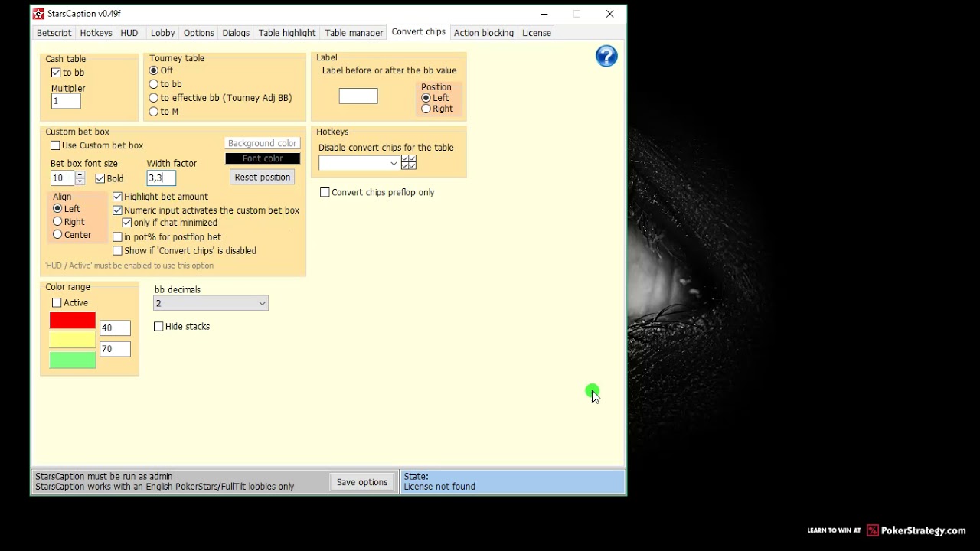Viewport: 980px width, 551px height.
Task: Go to the HUD tab
Action: pyautogui.click(x=129, y=33)
